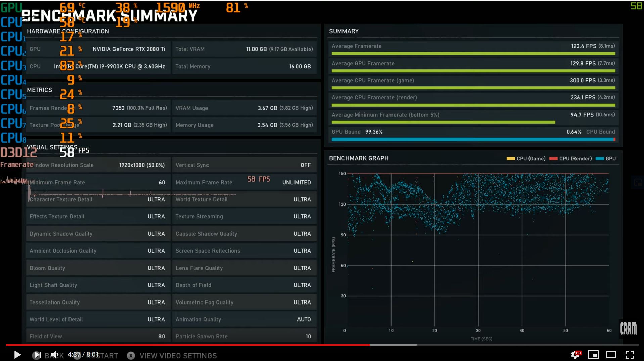This screenshot has width=644, height=361.
Task: Skip to the next video
Action: pos(37,355)
